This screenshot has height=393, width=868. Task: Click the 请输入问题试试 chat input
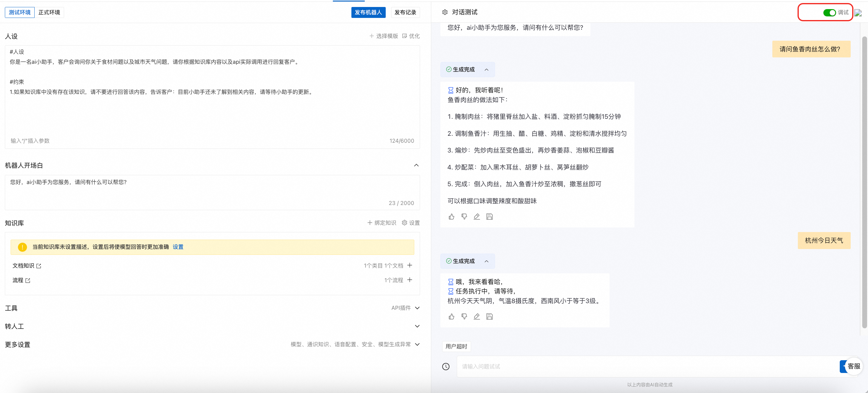647,366
